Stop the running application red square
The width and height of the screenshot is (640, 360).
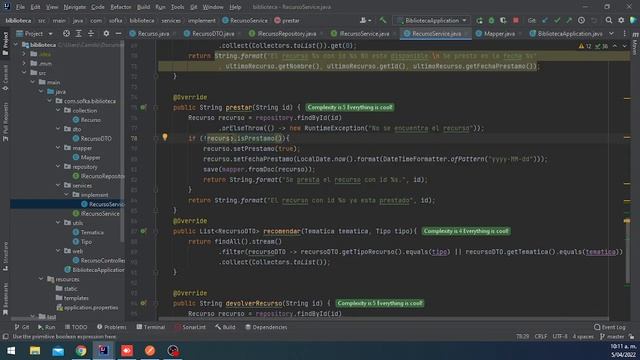(x=516, y=20)
